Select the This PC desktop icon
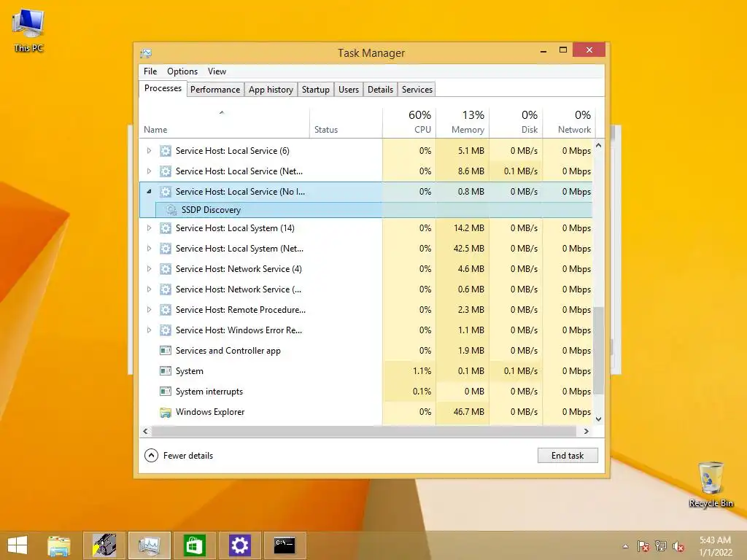This screenshot has height=560, width=747. [x=28, y=31]
